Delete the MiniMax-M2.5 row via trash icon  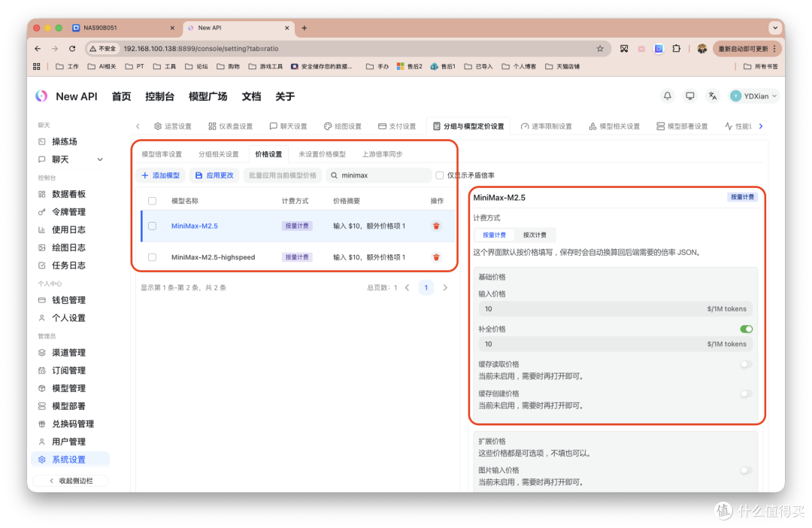tap(436, 226)
